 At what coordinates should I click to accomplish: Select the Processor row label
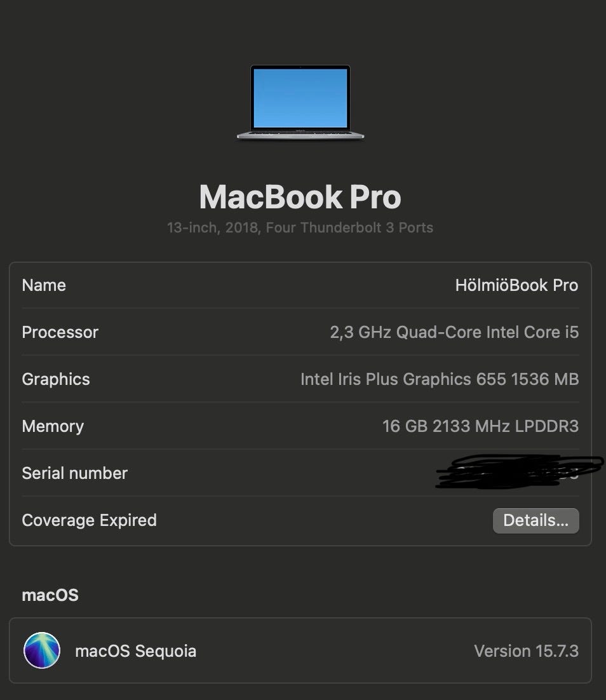(x=60, y=332)
